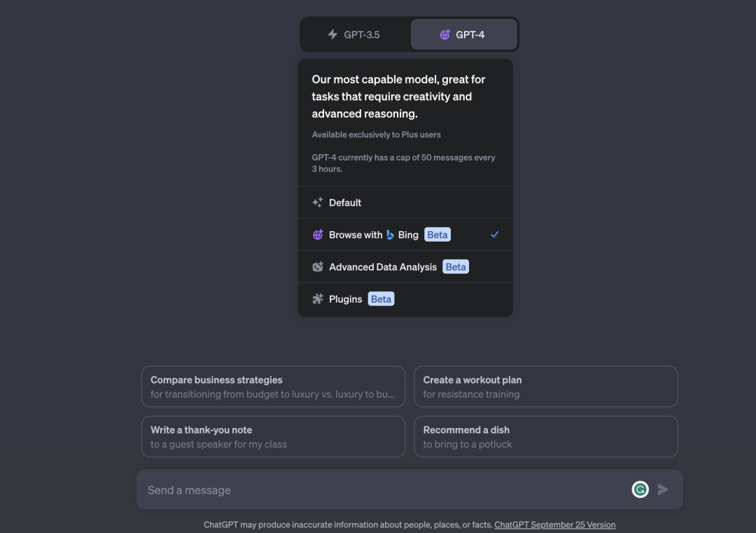Use the Compare business strategies suggestion
The width and height of the screenshot is (756, 533).
click(x=273, y=387)
